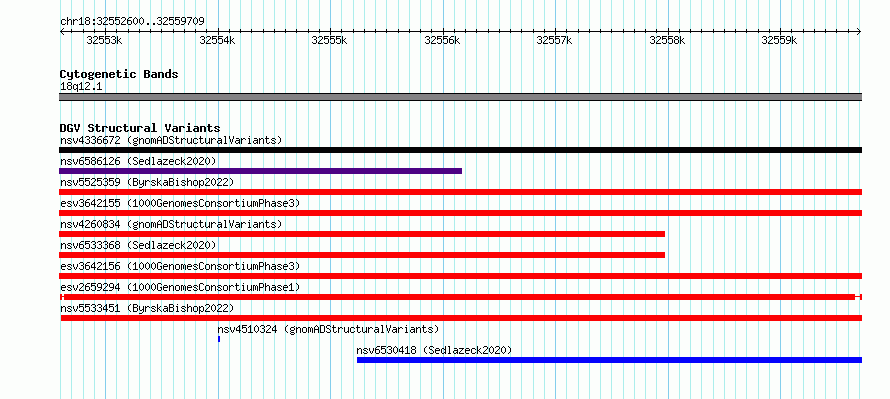
Task: Click the 32557k ruler position
Action: [x=554, y=40]
